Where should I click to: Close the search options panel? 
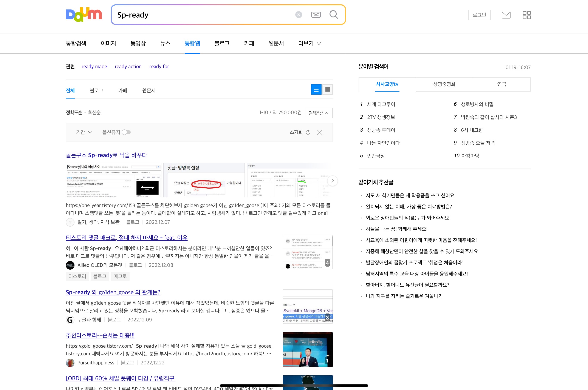[x=320, y=132]
